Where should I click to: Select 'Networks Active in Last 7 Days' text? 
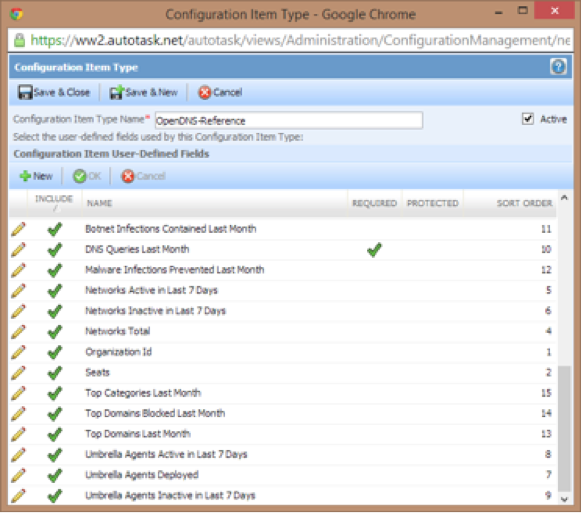point(151,290)
